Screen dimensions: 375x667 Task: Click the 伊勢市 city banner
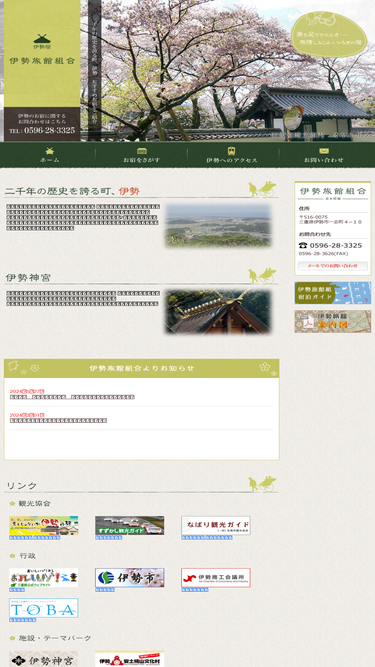130,578
